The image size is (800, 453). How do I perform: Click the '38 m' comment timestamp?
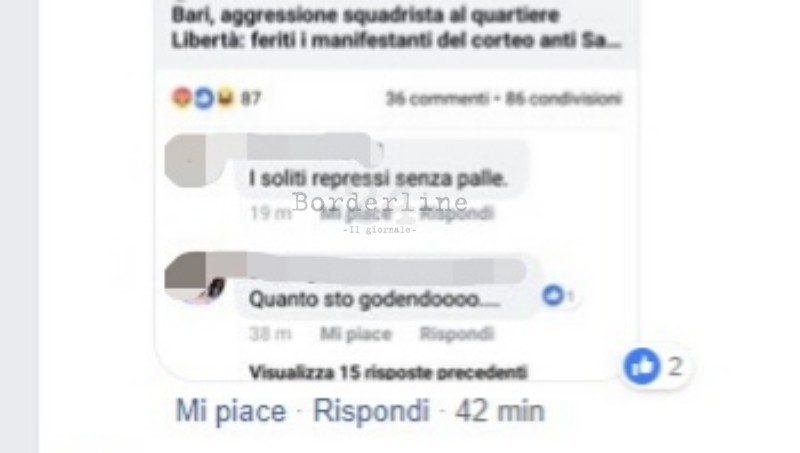[x=270, y=334]
